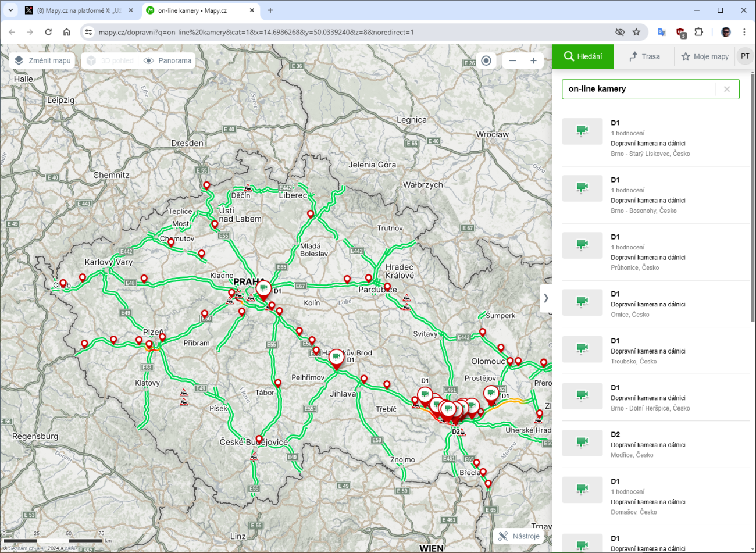Open the Hledání search tab

click(x=583, y=56)
